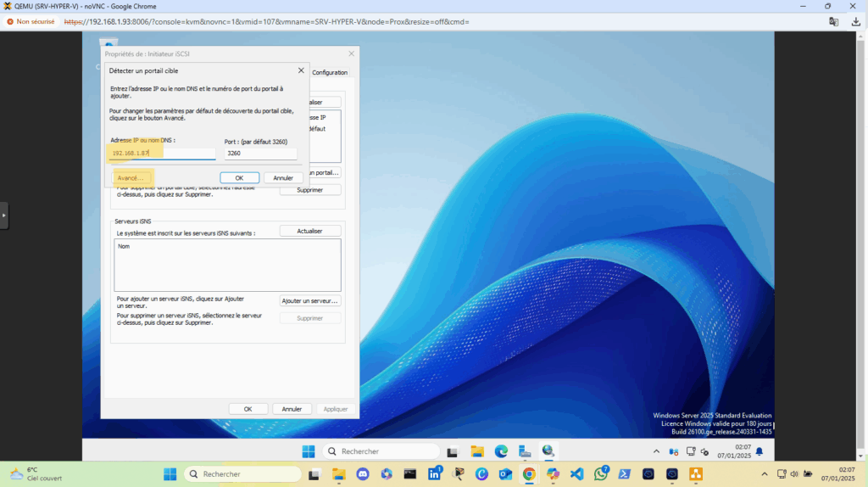Viewport: 868px width, 487px height.
Task: Open Task View in the VM taskbar
Action: click(453, 451)
